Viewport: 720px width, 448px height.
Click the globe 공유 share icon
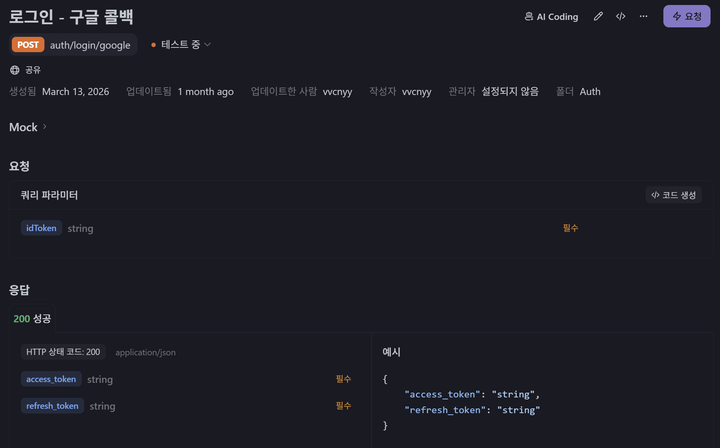coord(15,70)
